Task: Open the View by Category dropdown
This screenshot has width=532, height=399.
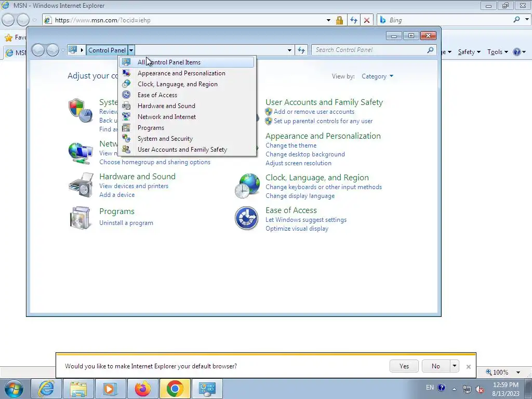Action: 377,76
